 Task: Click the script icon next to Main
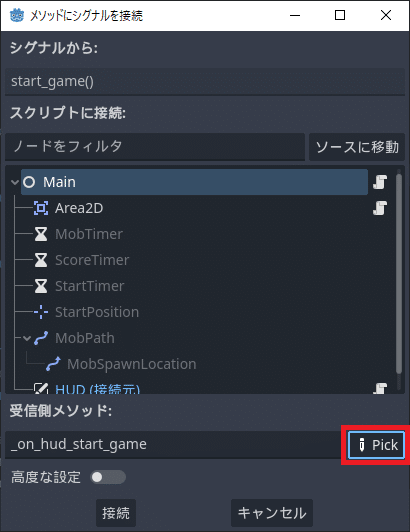tap(380, 182)
